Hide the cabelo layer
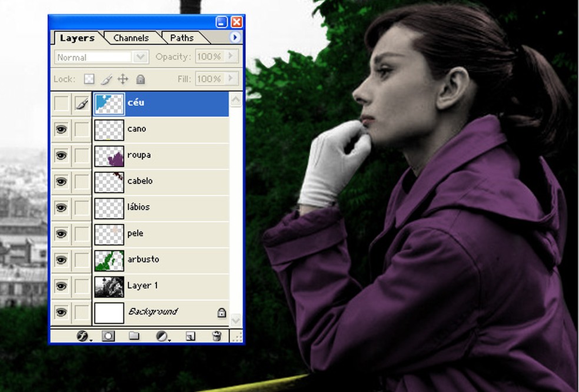 [x=61, y=182]
